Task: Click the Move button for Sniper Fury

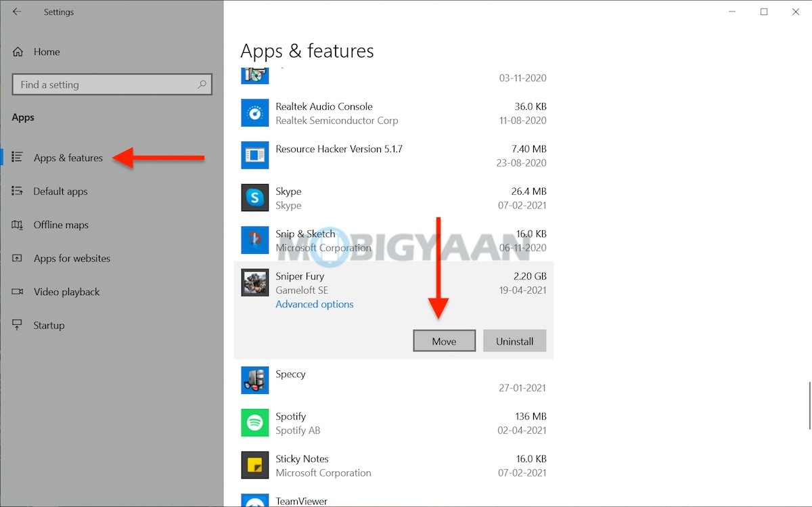Action: 444,340
